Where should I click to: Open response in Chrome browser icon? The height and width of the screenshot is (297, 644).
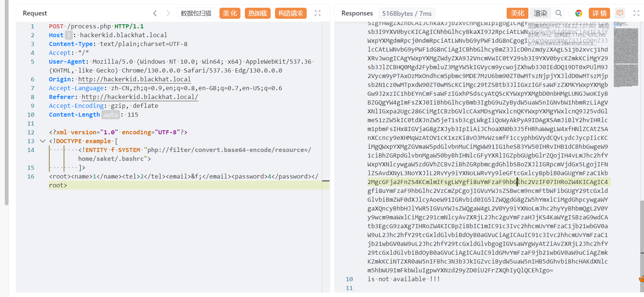point(579,13)
